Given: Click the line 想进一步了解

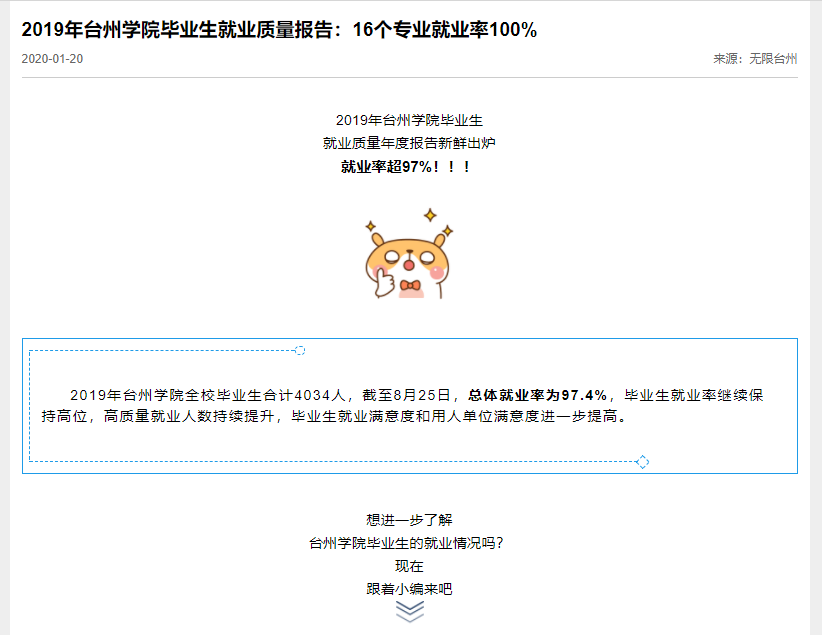Looking at the screenshot, I should pos(409,520).
